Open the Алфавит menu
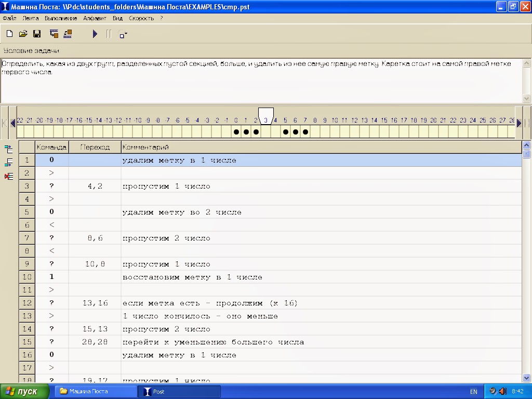Screen dimensions: 532x399 (x=95, y=18)
